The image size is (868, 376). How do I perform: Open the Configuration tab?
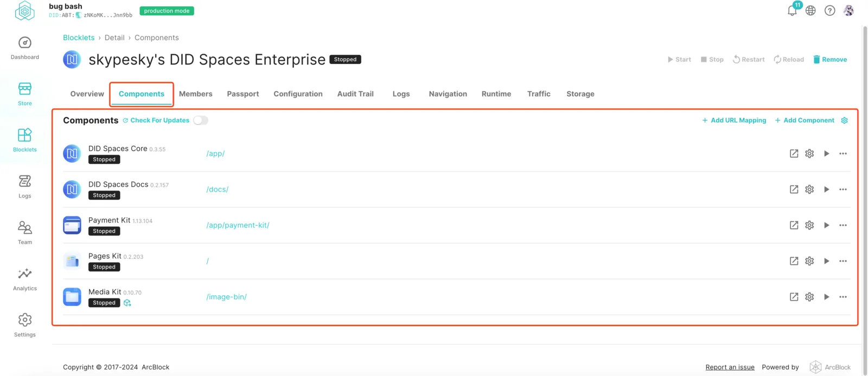[x=298, y=94]
